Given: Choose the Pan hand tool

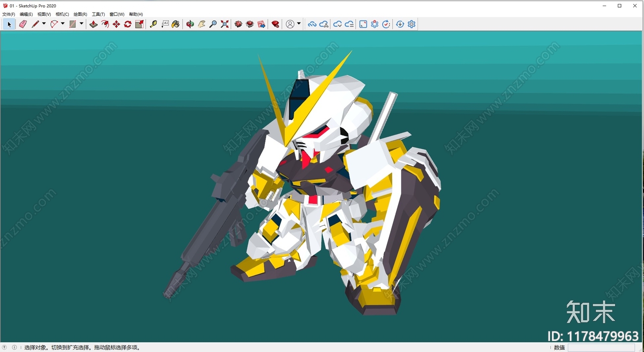Looking at the screenshot, I should (x=202, y=24).
